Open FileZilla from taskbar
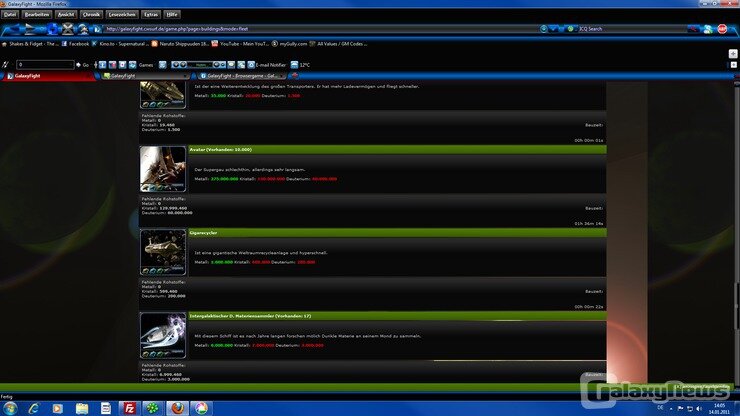740x416 pixels. (129, 408)
